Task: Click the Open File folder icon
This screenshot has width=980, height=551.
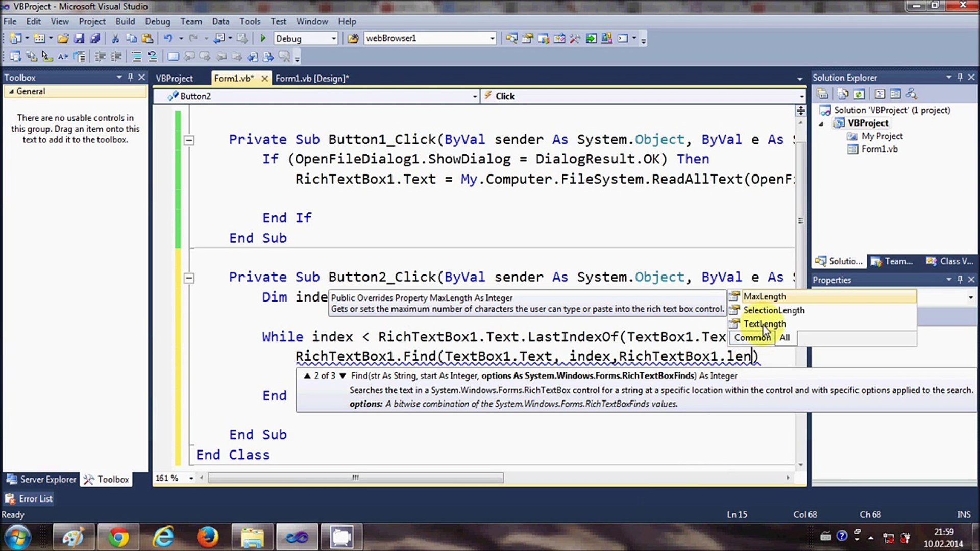Action: tap(63, 38)
